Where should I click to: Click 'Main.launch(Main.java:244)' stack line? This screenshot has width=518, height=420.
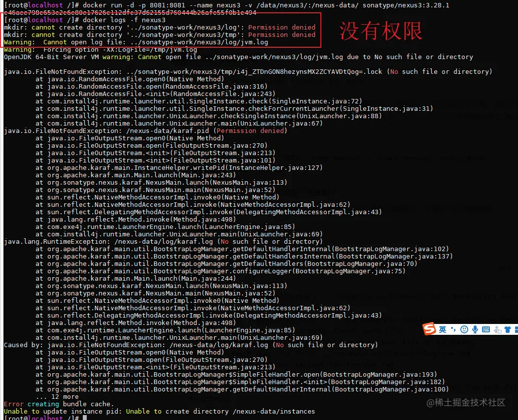pos(136,279)
